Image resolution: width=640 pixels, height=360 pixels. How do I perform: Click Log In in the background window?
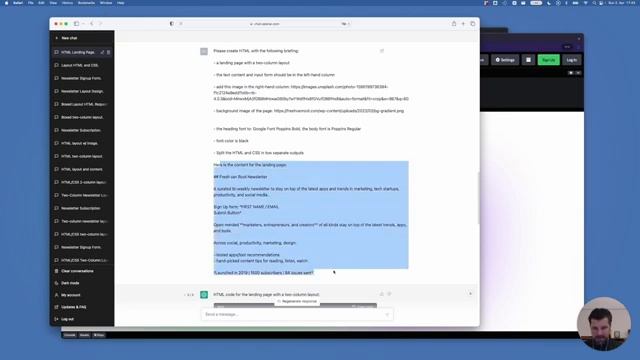click(x=571, y=60)
